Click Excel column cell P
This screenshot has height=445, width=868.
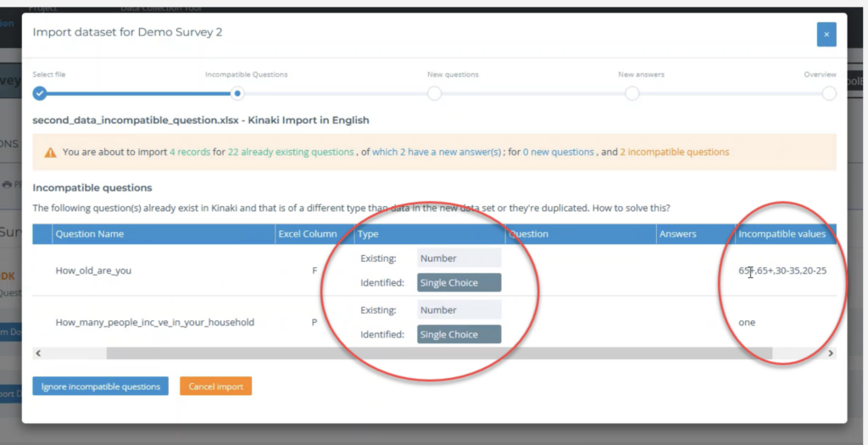(x=314, y=322)
